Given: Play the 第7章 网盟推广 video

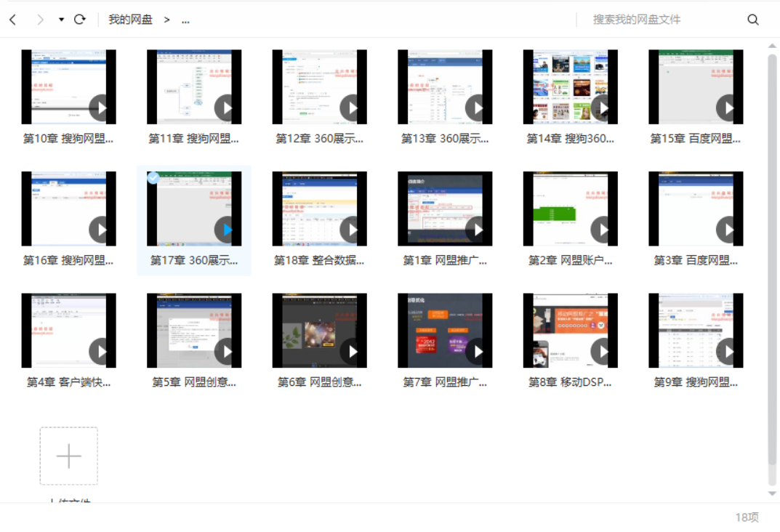Looking at the screenshot, I should pyautogui.click(x=477, y=351).
